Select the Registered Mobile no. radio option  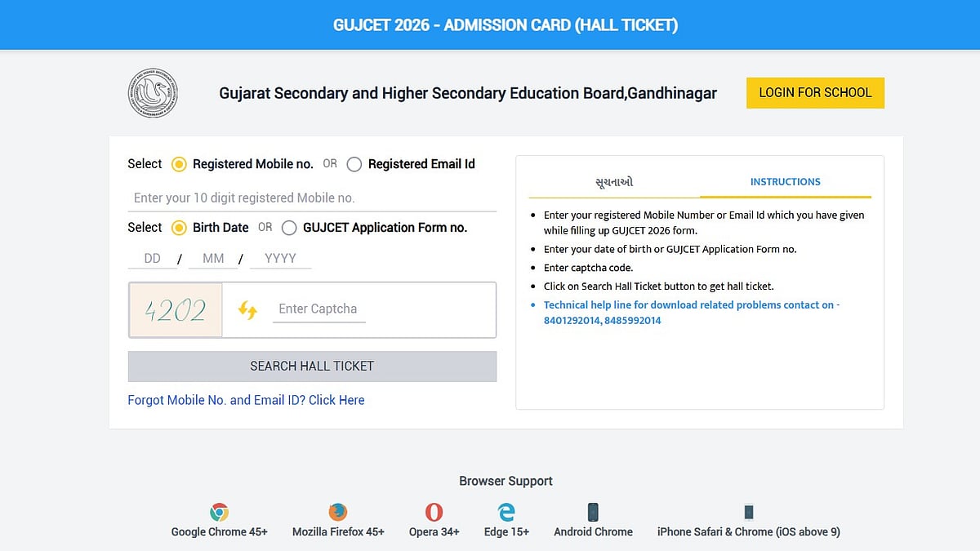click(179, 164)
